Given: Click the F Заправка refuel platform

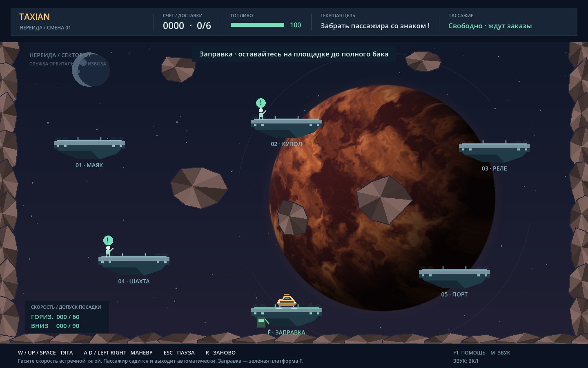Looking at the screenshot, I should pyautogui.click(x=287, y=315).
